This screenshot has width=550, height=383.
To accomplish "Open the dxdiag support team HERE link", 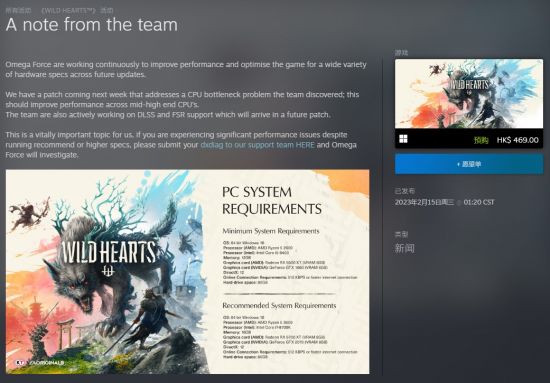I will click(x=257, y=145).
